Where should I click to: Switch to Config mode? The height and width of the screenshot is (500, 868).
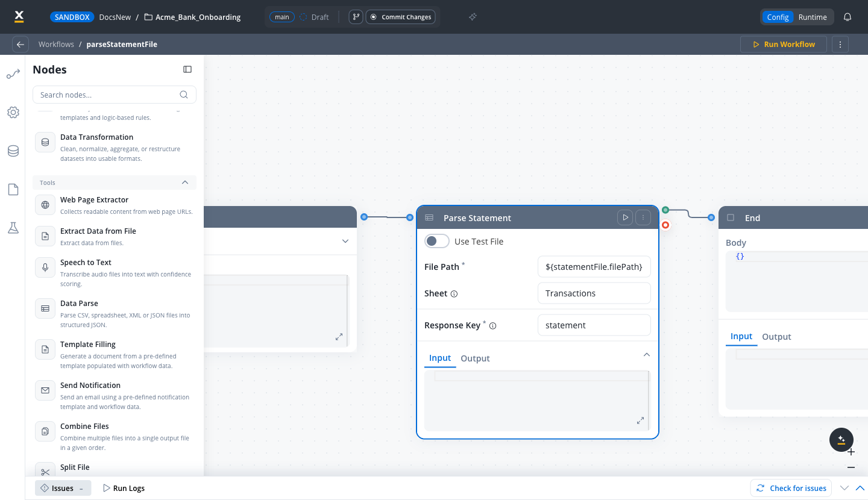778,17
